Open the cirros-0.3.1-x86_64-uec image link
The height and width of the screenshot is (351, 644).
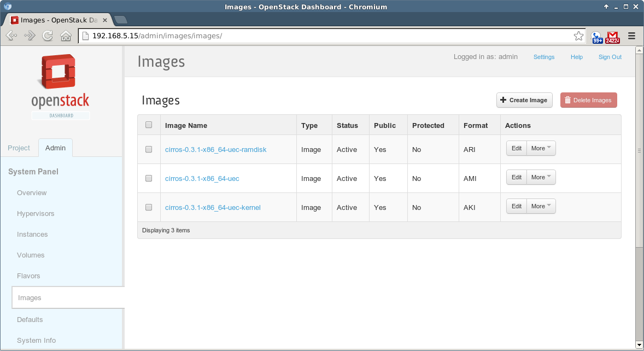pyautogui.click(x=202, y=179)
